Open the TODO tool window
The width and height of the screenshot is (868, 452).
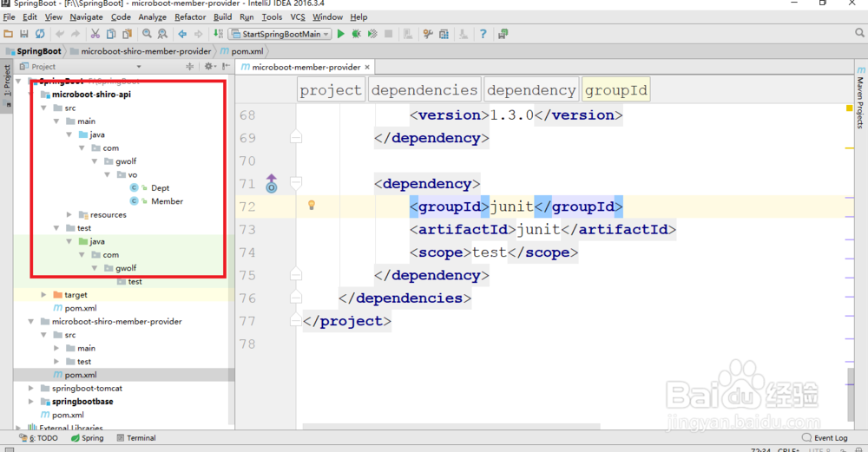click(39, 437)
